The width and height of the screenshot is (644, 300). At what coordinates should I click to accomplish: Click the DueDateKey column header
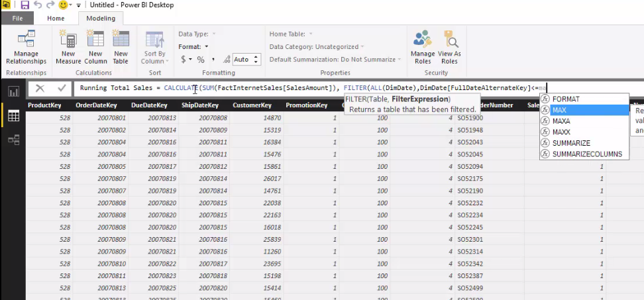[x=149, y=105]
